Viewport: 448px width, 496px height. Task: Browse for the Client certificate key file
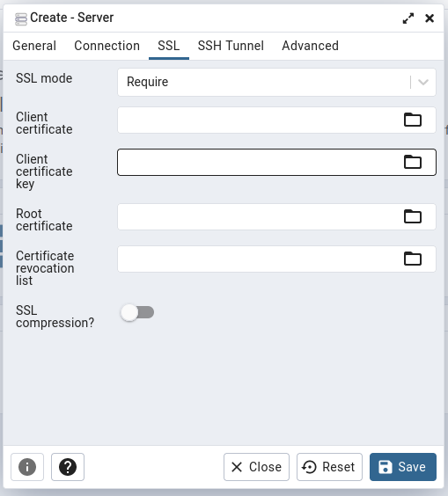[413, 162]
